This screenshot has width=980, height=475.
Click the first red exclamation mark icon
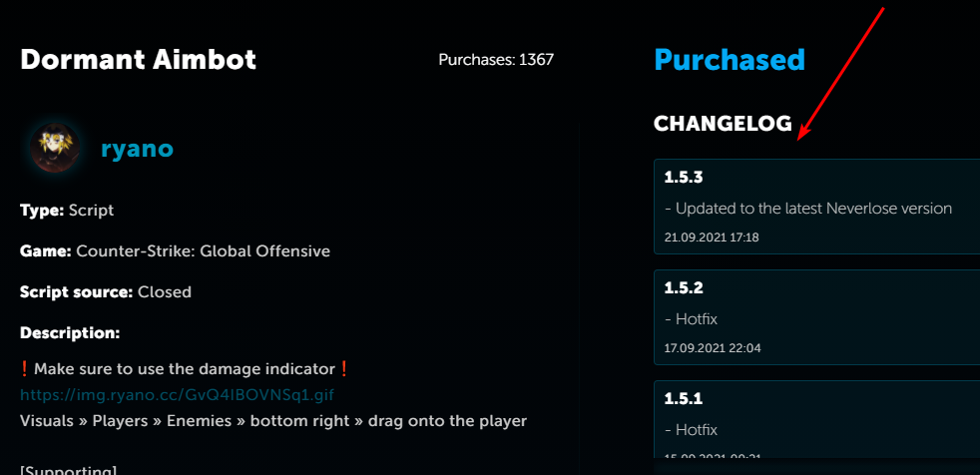pyautogui.click(x=26, y=369)
